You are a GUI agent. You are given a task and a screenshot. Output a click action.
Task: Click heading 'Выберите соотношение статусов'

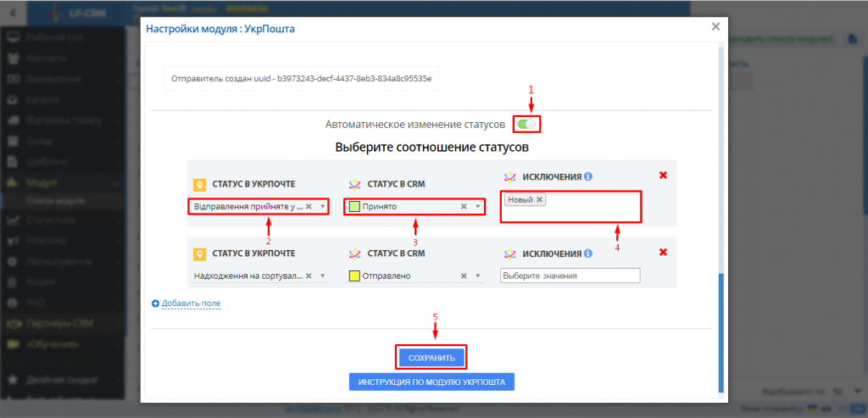click(431, 148)
